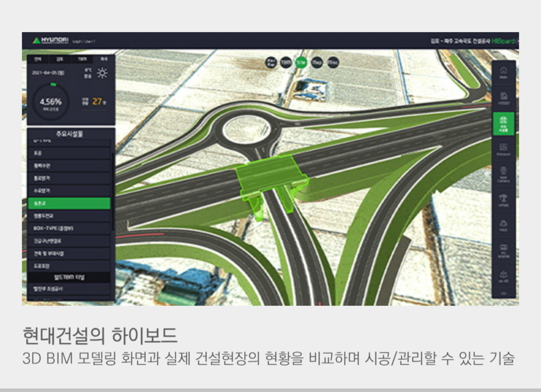Select the first row under 쉴드TBM 터널 header
The height and width of the screenshot is (392, 541).
tap(69, 289)
